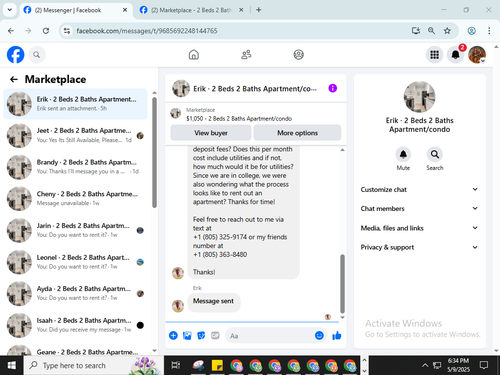Open Chrome three-dot menu

point(489,31)
